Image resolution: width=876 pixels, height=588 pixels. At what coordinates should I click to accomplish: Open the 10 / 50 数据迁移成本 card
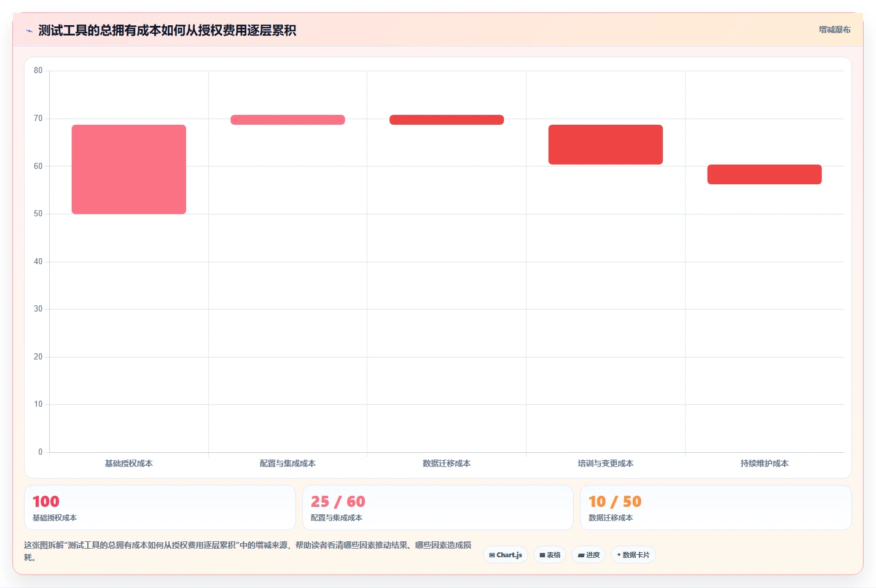716,508
